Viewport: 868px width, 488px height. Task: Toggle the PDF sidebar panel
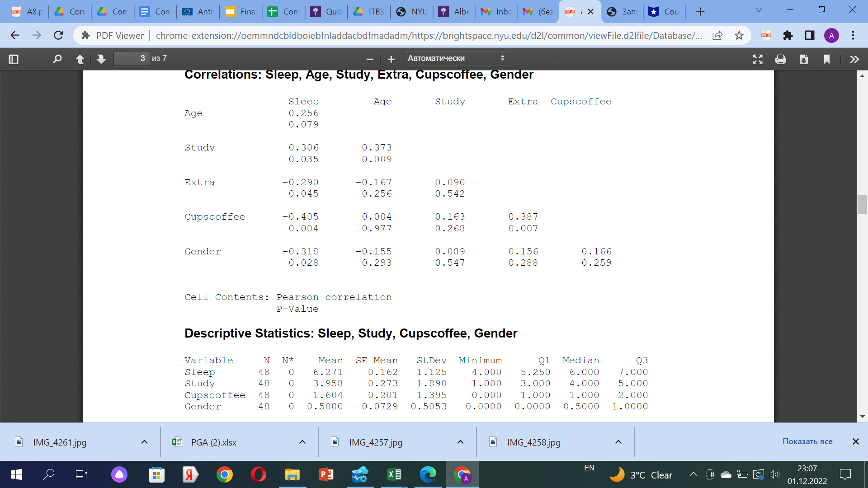tap(13, 59)
